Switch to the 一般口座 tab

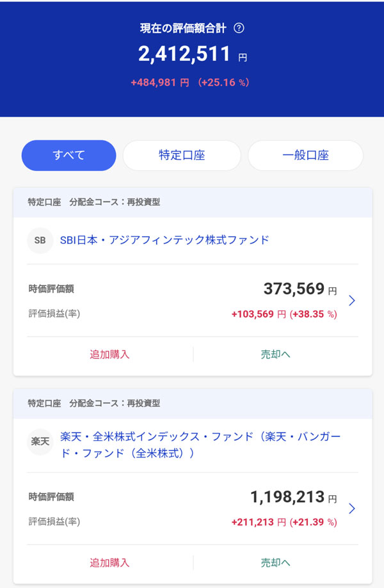coord(305,155)
